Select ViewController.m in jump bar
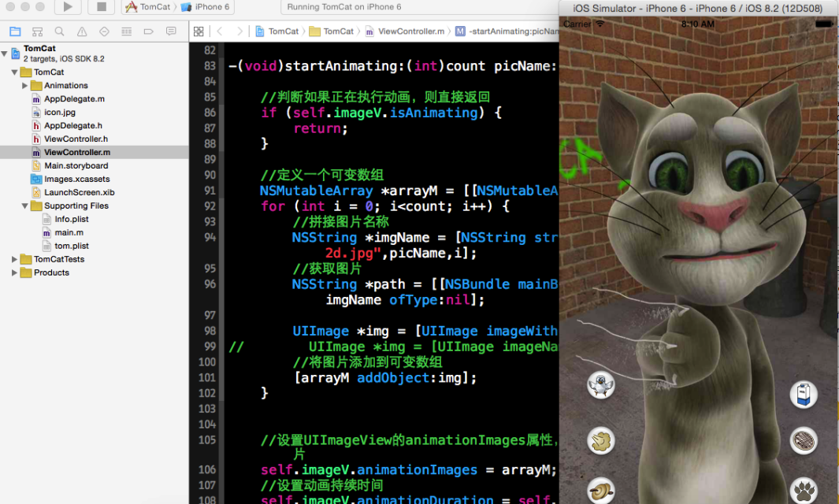This screenshot has height=504, width=839. pos(405,31)
